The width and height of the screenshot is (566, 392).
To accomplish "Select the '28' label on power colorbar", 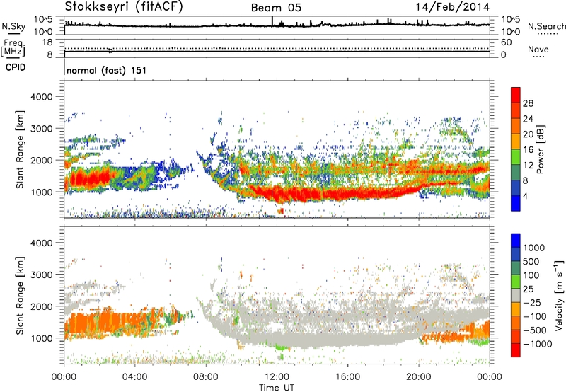I will click(528, 103).
